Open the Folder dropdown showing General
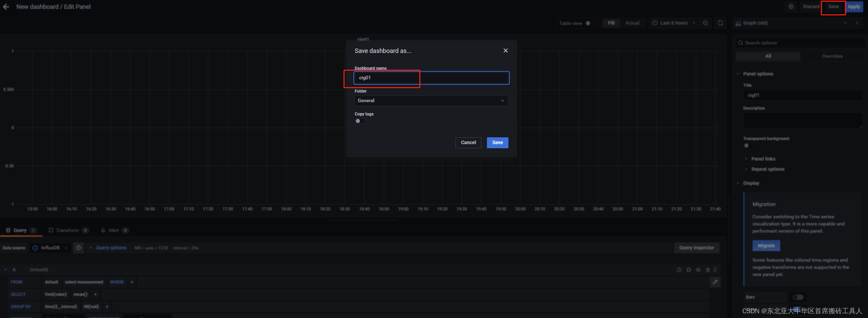Screen dimensions: 868x318 (x=431, y=101)
